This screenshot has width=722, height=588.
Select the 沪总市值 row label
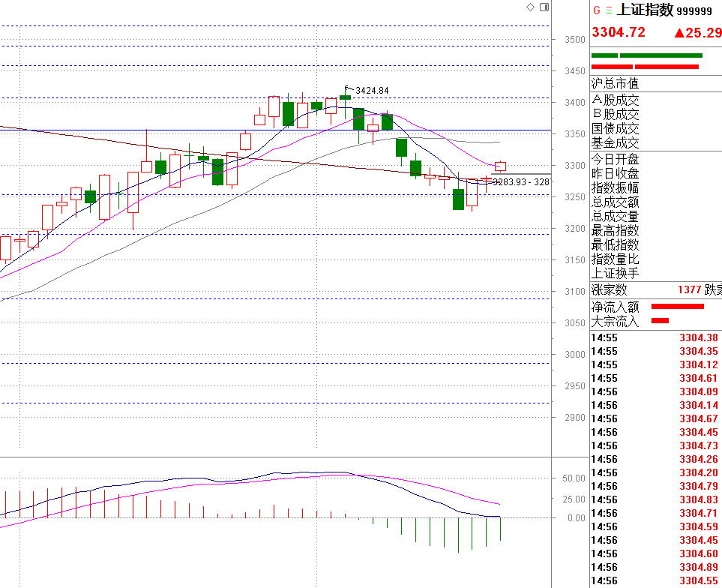(616, 83)
